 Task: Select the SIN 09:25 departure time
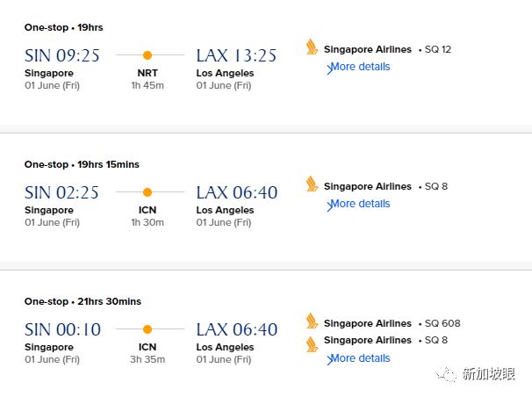[62, 55]
